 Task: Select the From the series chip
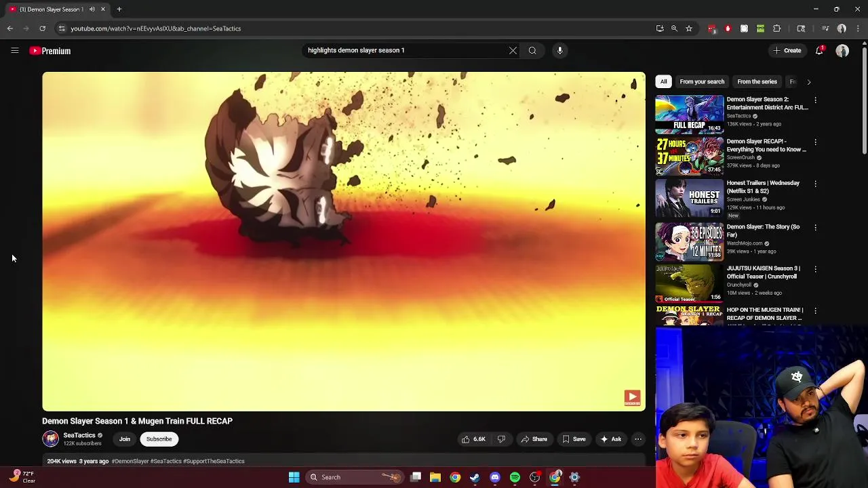coord(757,81)
